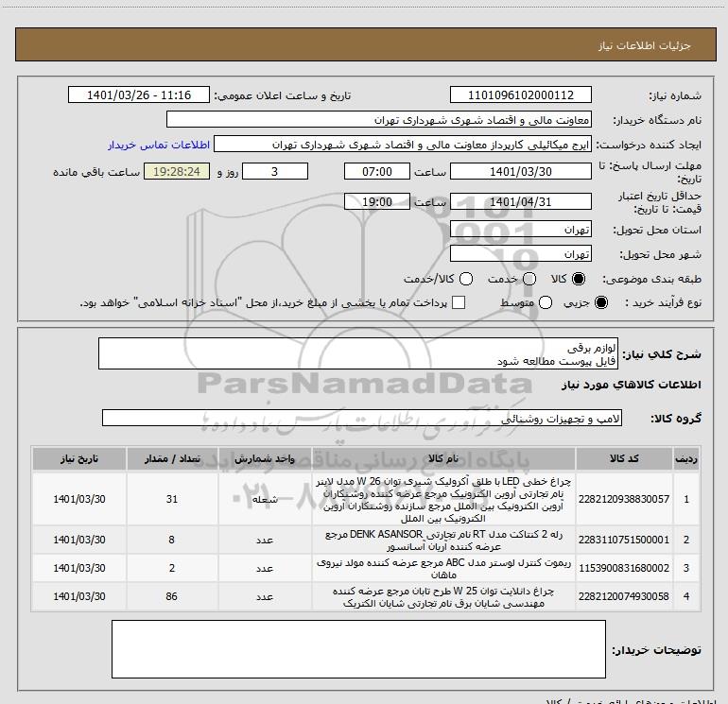Click the 25 W downlight item name
Viewport: 728px width, 704px height.
click(x=443, y=597)
